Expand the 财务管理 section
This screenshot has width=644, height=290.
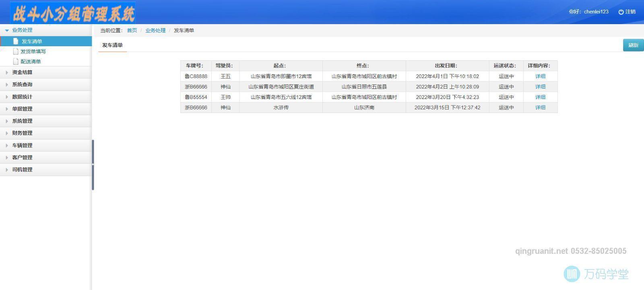pos(46,133)
